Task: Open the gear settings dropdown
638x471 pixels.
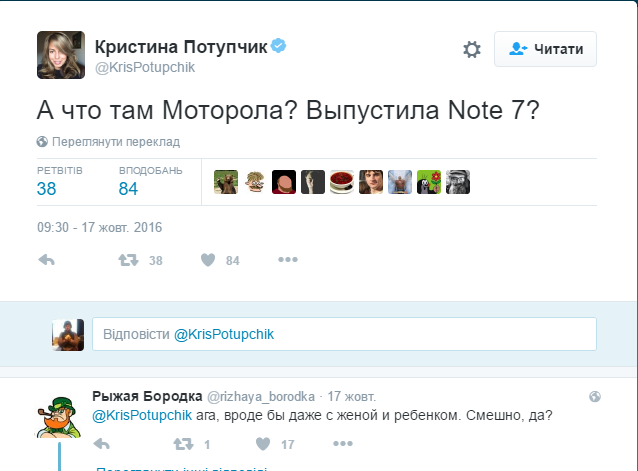Action: click(x=472, y=49)
